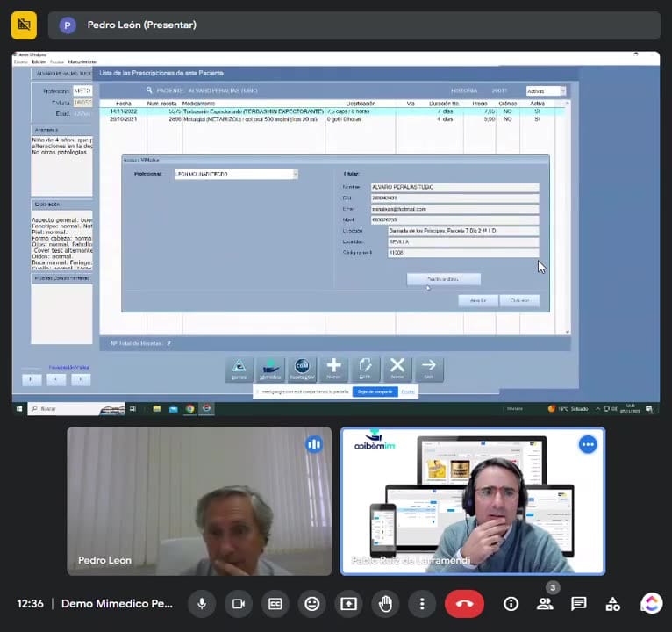Open the Profesional combo box
Screen dimensions: 672x632
[x=236, y=174]
